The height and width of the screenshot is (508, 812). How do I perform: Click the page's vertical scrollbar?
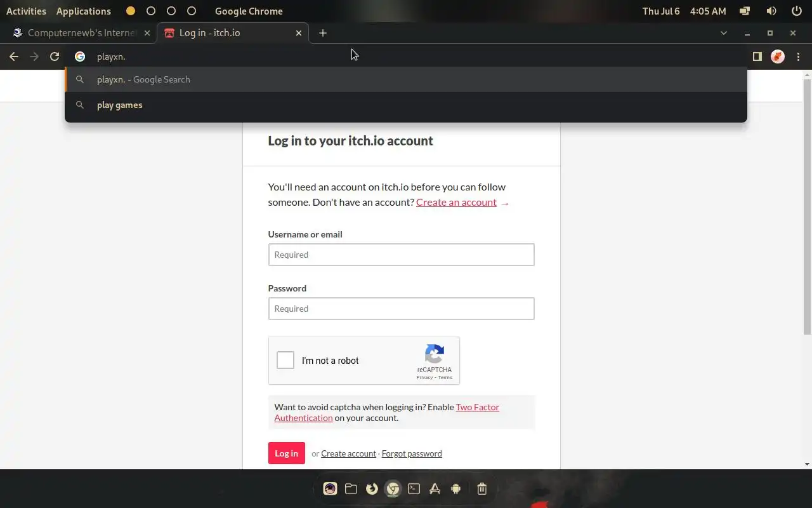pos(807,206)
